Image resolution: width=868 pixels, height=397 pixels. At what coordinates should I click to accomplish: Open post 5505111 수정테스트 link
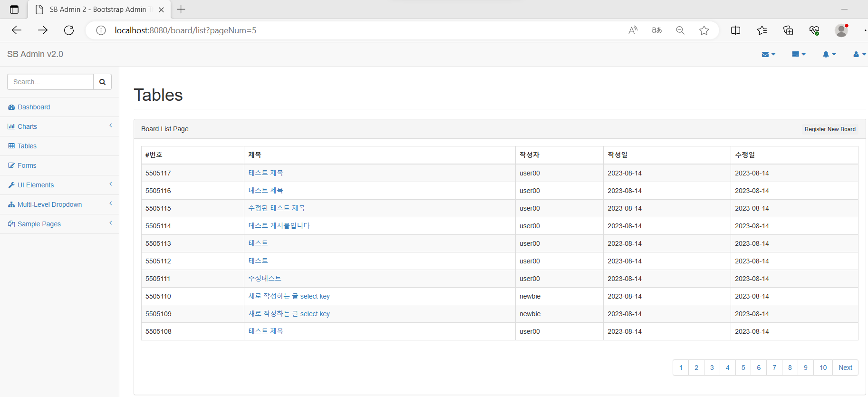point(265,279)
